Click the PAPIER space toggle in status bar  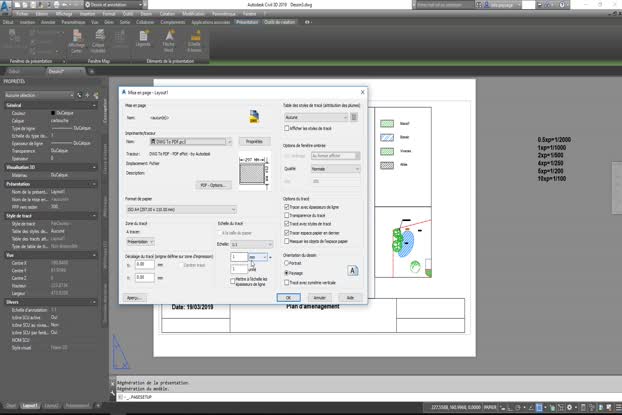pyautogui.click(x=490, y=407)
